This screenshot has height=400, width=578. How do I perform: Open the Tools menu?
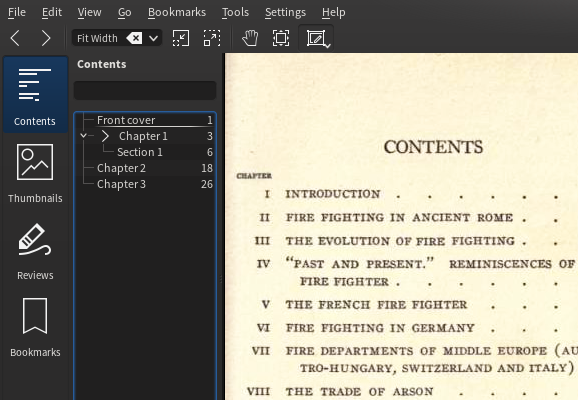pyautogui.click(x=235, y=12)
